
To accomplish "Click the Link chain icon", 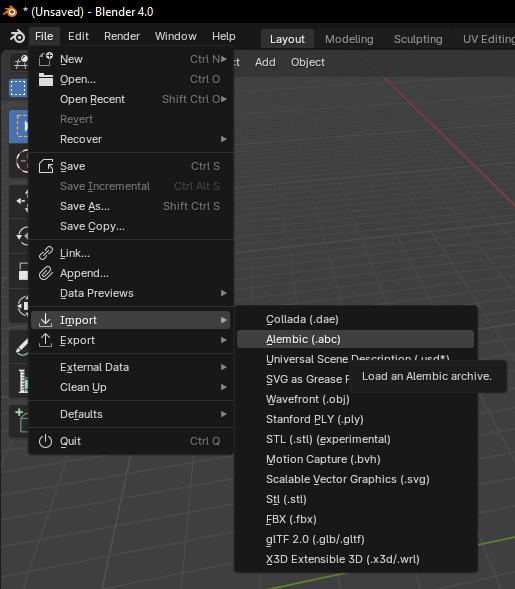I will tap(45, 253).
